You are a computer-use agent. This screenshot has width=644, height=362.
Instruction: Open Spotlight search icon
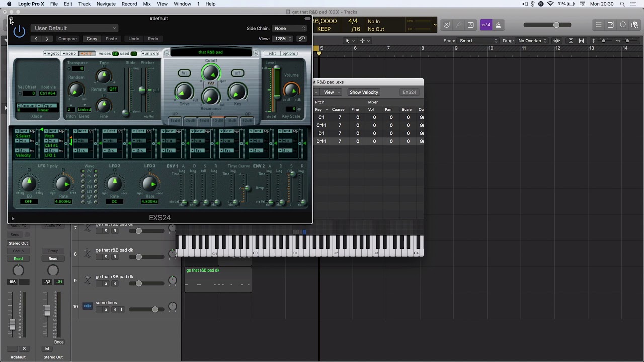623,4
